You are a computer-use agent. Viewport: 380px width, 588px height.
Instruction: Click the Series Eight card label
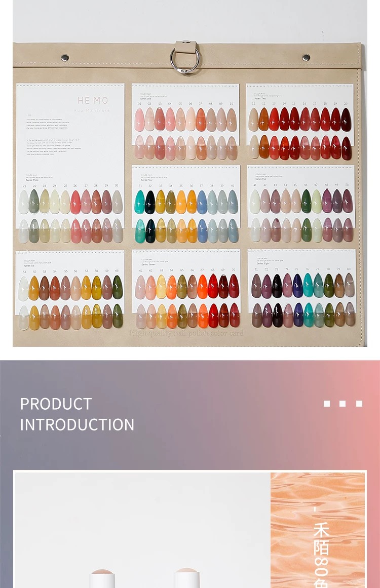tap(263, 263)
